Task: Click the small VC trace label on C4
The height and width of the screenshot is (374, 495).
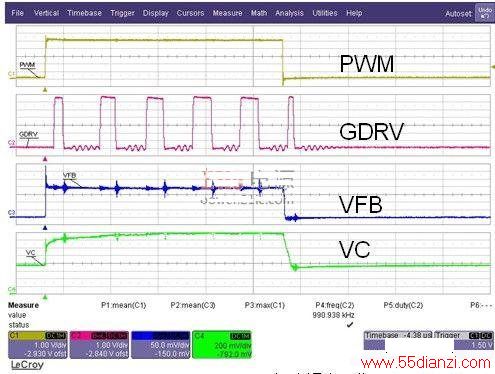Action: coord(31,253)
